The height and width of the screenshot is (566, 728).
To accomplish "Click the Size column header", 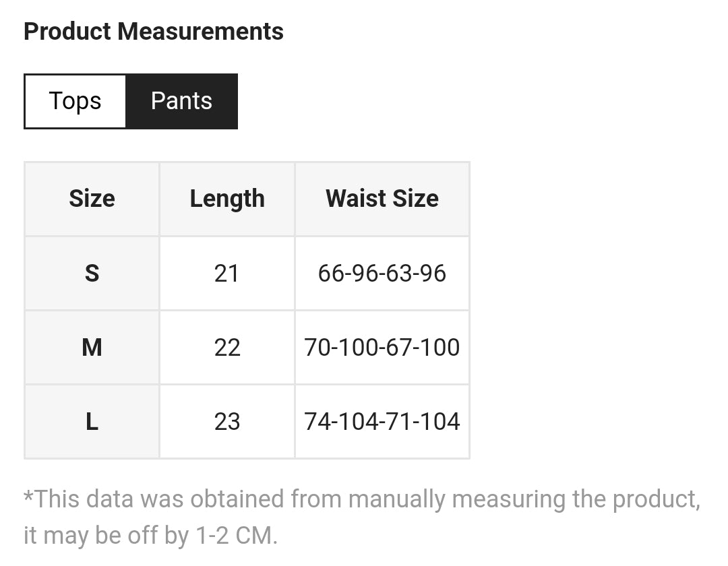I will point(92,199).
